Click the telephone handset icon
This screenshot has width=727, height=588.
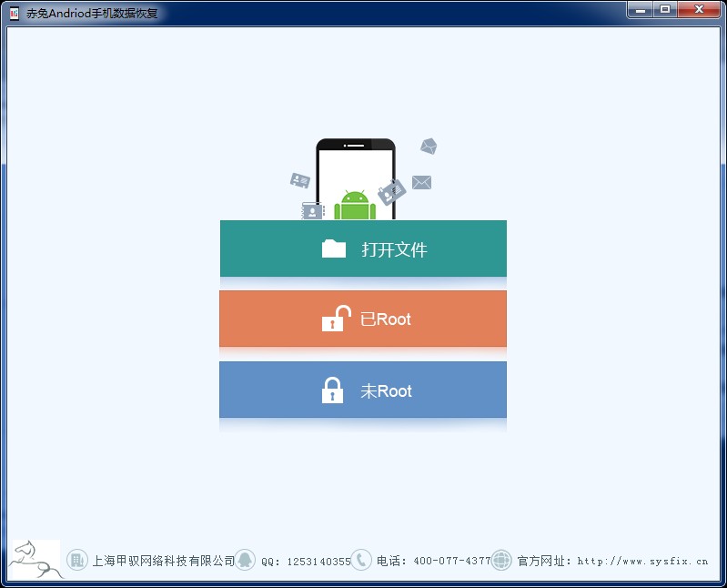361,560
